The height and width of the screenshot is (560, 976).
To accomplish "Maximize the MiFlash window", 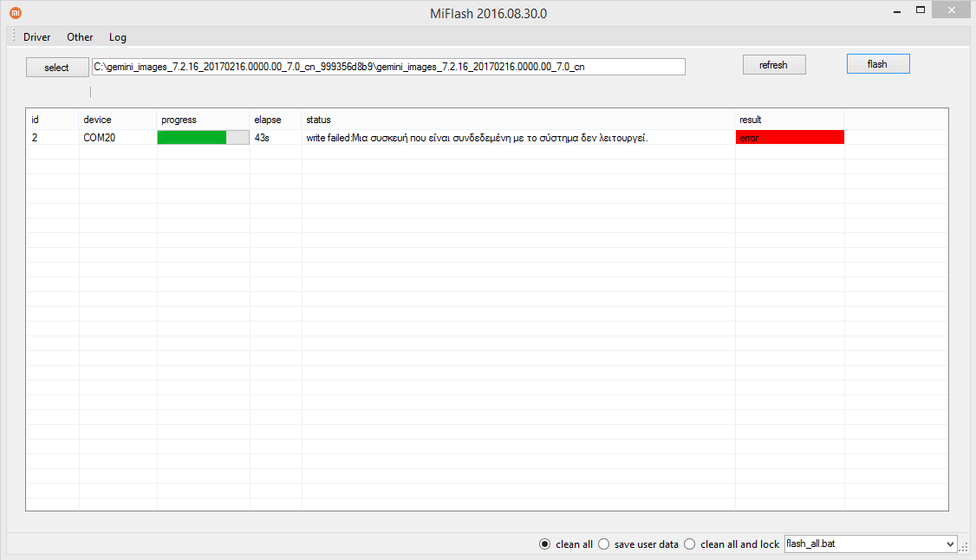I will (x=921, y=10).
